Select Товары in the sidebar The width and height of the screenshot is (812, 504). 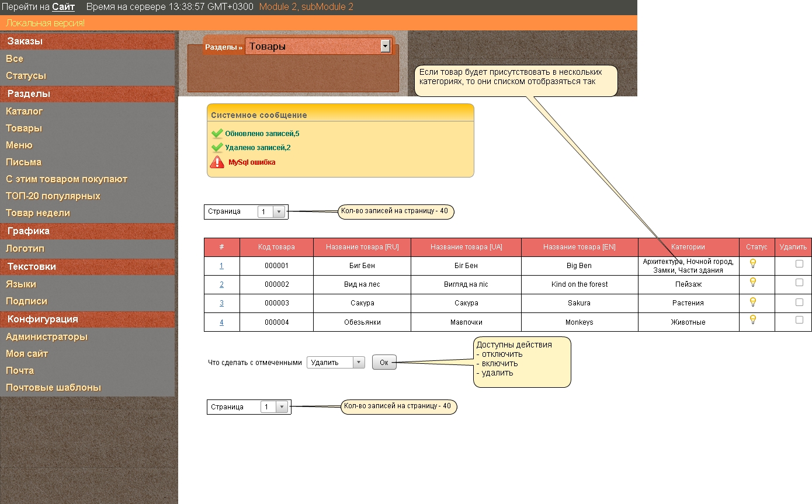point(24,128)
